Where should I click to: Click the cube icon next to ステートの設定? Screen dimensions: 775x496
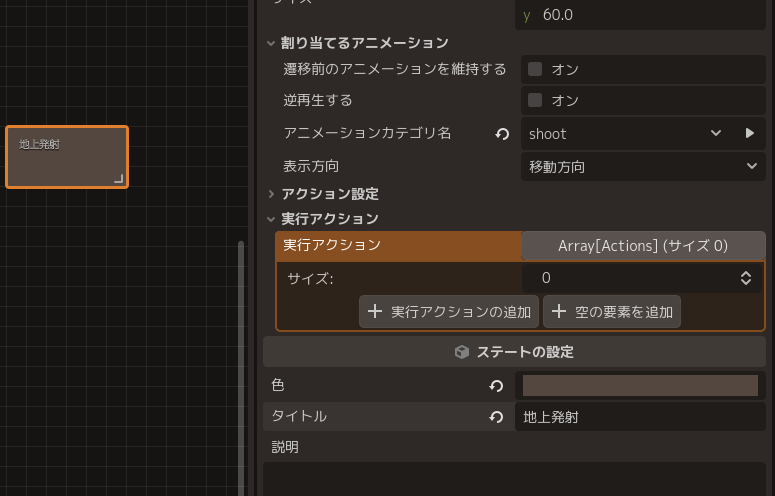(x=462, y=352)
